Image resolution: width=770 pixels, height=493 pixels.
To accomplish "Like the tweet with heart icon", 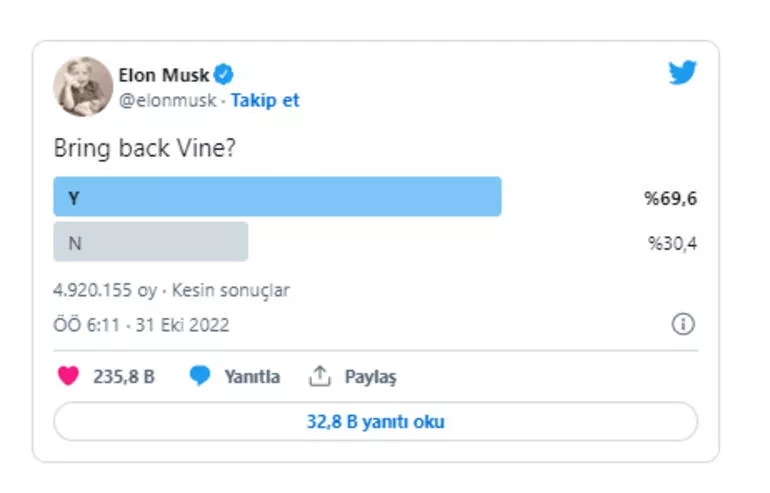I will [68, 376].
